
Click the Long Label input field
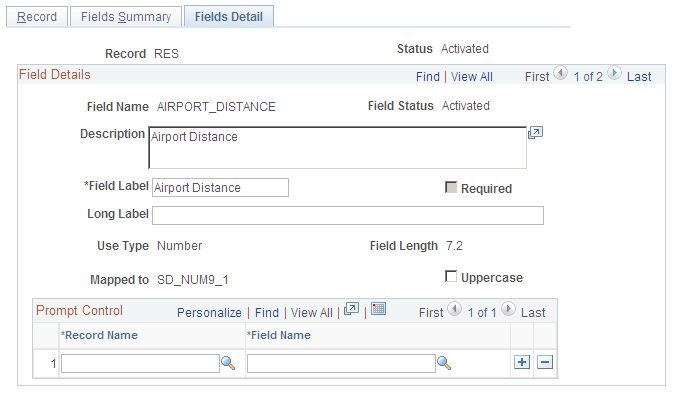(x=348, y=215)
